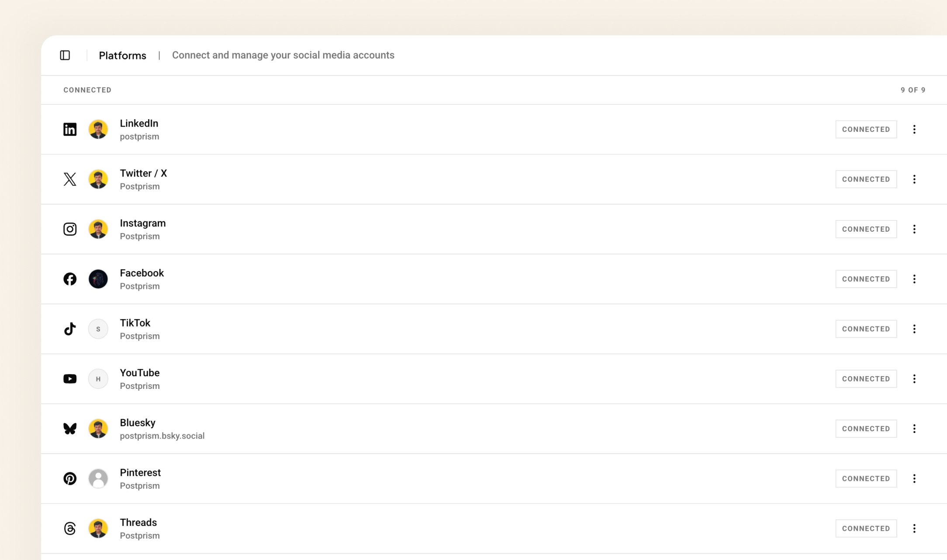
Task: Click the YouTube logo icon
Action: point(70,379)
